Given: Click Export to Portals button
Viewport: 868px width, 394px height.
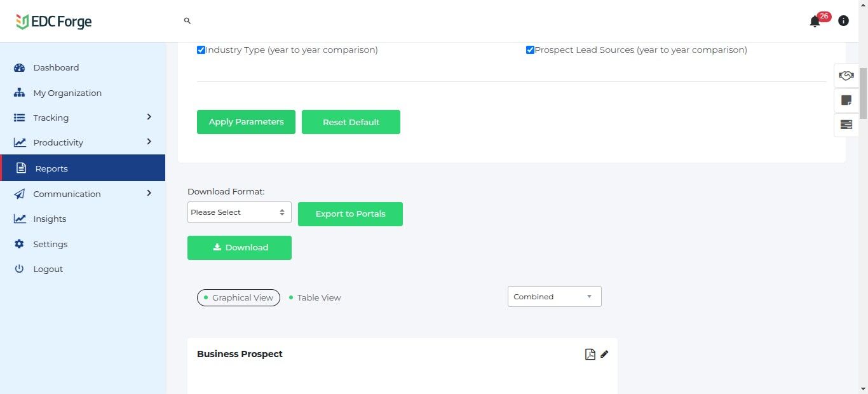Looking at the screenshot, I should 350,214.
